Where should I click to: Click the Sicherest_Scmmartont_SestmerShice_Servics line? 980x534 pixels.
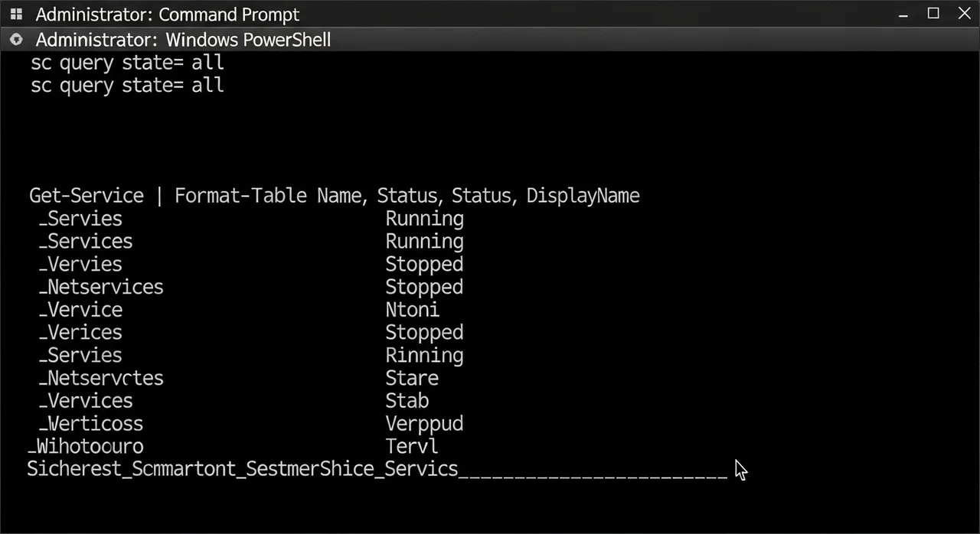[x=242, y=469]
